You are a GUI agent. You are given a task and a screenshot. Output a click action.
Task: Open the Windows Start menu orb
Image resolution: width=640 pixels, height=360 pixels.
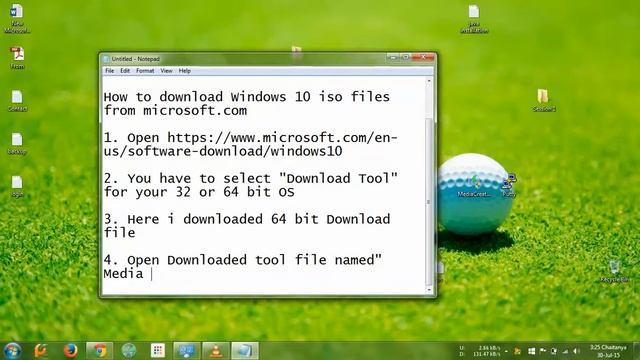[12, 351]
